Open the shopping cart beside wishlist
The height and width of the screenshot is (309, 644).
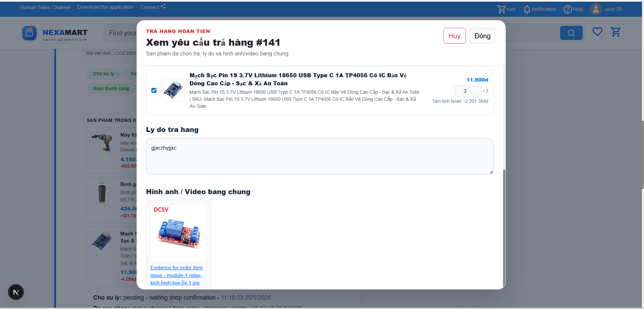[615, 32]
